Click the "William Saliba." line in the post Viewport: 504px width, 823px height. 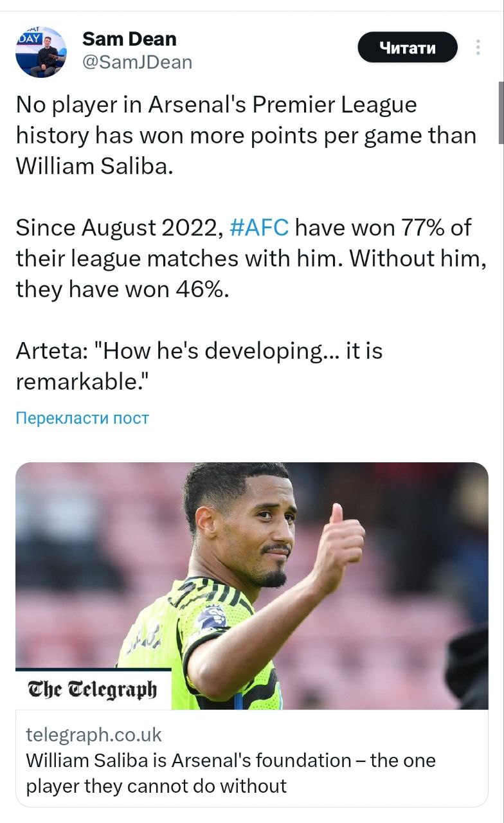point(94,166)
